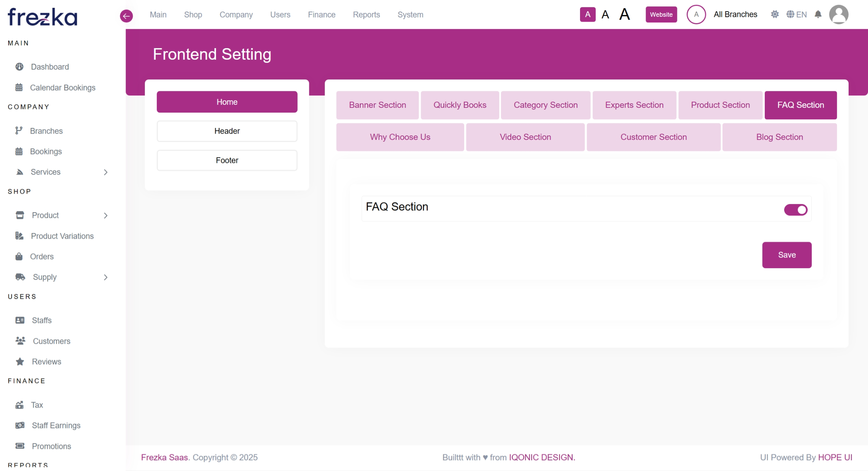Open Staff Earnings sidebar item
The height and width of the screenshot is (471, 868).
click(x=56, y=426)
